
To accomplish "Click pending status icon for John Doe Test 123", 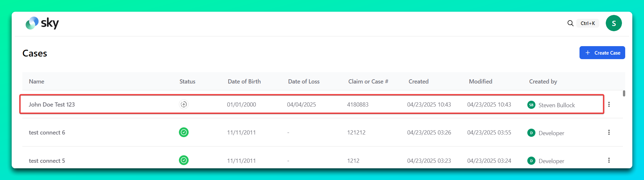I will (x=184, y=104).
